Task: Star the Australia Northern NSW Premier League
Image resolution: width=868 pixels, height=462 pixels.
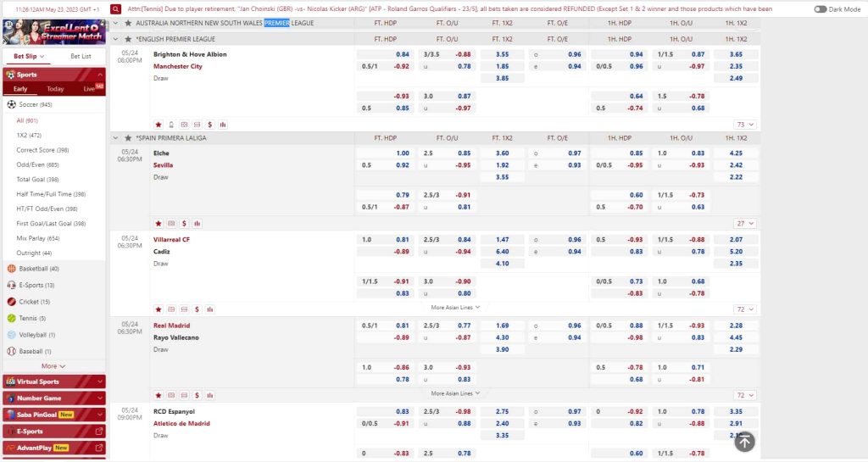Action: coord(128,23)
